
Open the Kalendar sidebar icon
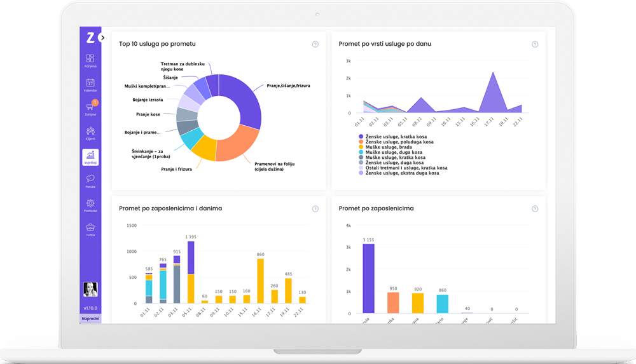tap(90, 84)
